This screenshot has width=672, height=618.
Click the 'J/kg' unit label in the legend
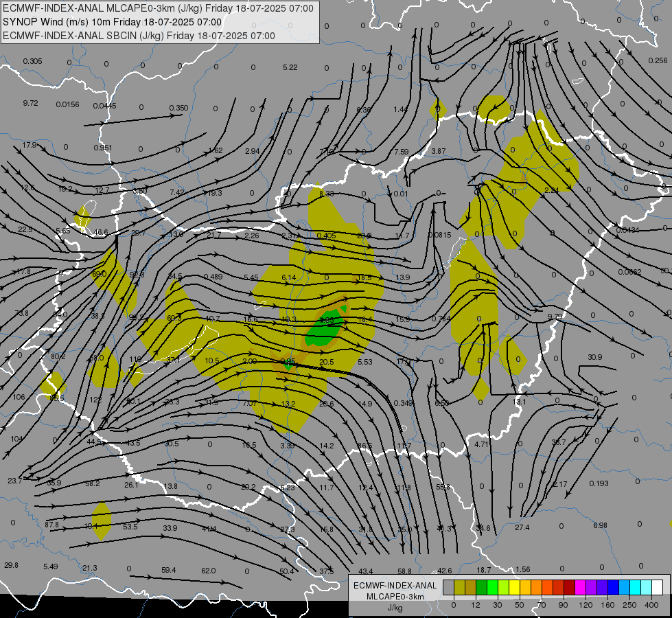[395, 608]
